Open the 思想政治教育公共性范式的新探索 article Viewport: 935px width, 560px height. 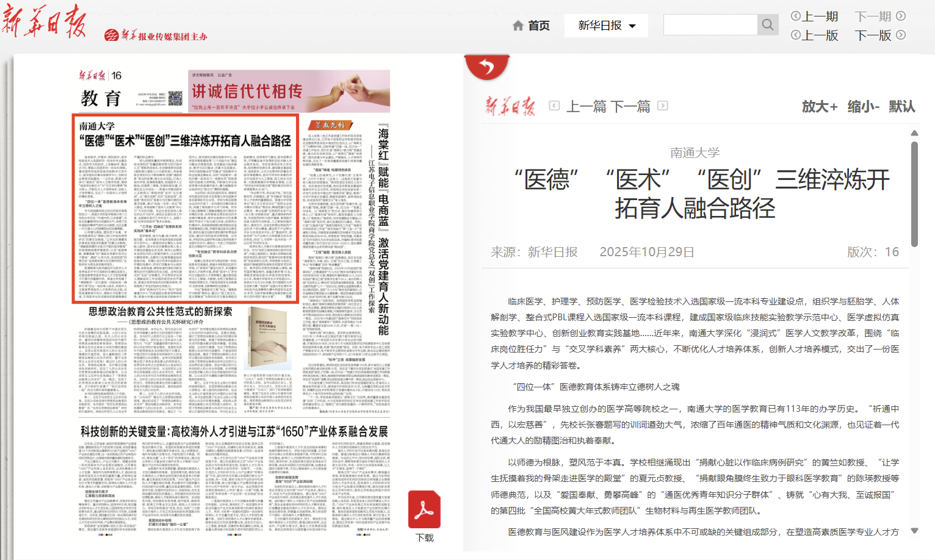[160, 312]
